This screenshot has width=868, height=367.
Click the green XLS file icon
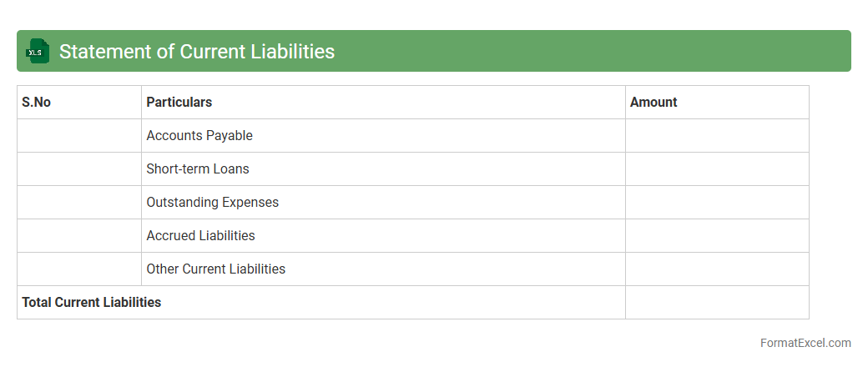(38, 51)
